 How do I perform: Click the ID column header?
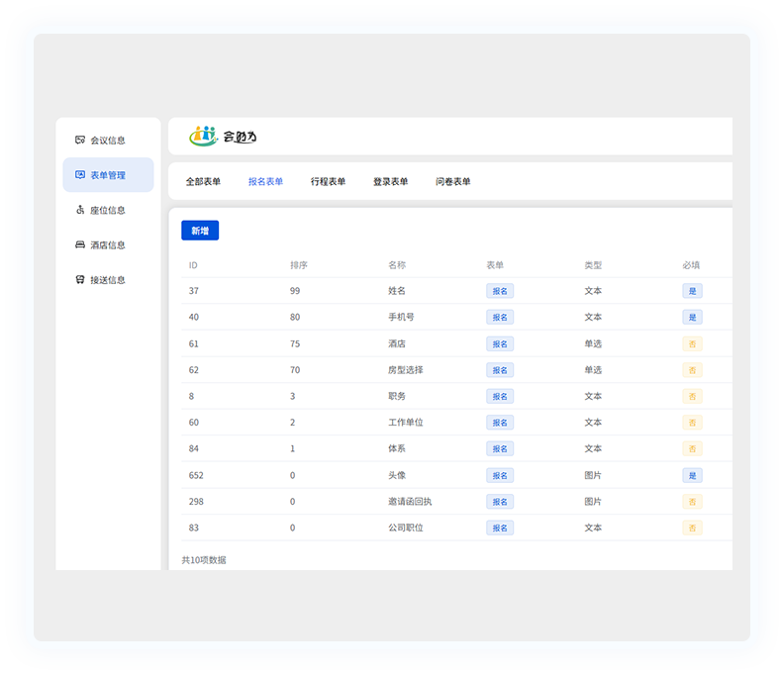coord(193,265)
